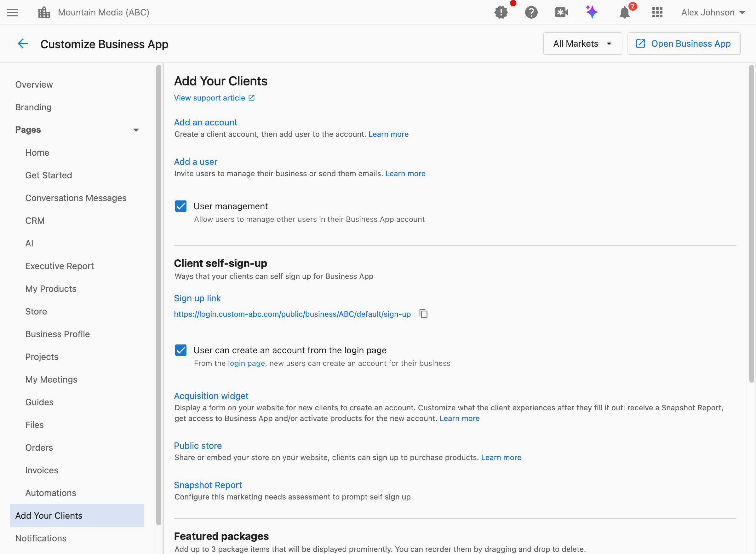Select Automations in the sidebar

51,493
